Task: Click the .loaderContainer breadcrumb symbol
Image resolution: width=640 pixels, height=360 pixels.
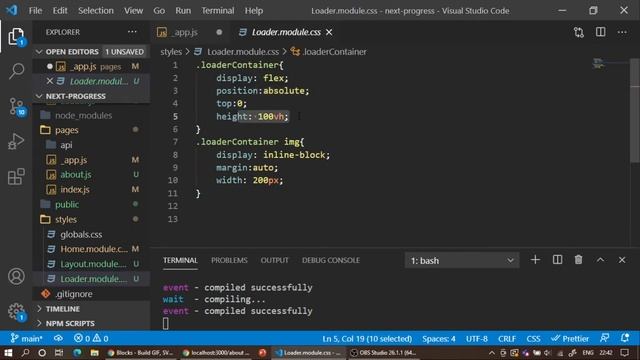Action: 329,52
